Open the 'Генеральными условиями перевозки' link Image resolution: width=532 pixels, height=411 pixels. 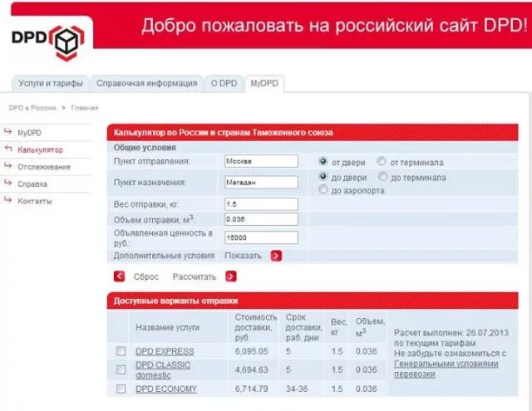(x=446, y=369)
